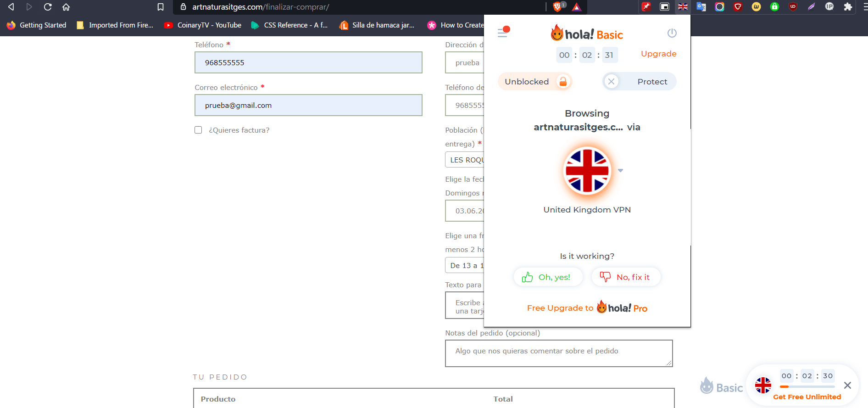The width and height of the screenshot is (868, 408).
Task: Click the UK flag Hola extension icon
Action: (683, 7)
